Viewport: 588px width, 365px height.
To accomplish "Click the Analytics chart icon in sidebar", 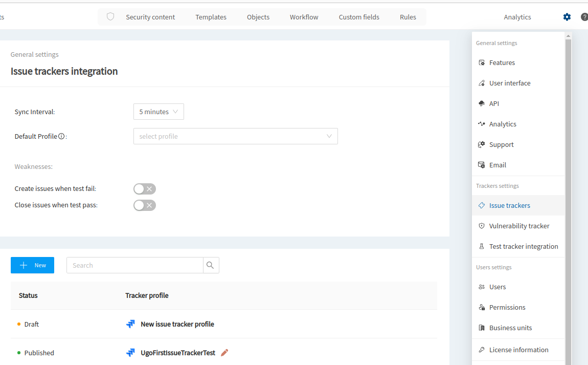I will click(482, 124).
